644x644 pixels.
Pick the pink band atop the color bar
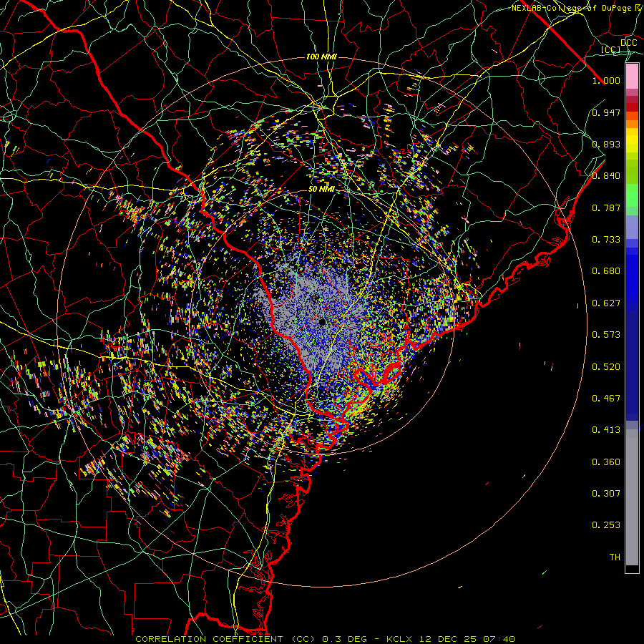click(632, 77)
